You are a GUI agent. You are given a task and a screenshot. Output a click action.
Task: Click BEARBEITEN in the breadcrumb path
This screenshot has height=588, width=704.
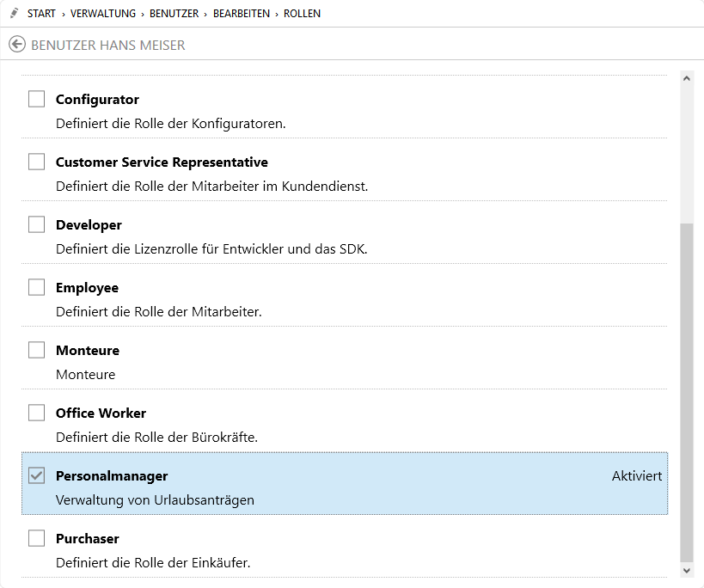click(x=242, y=14)
